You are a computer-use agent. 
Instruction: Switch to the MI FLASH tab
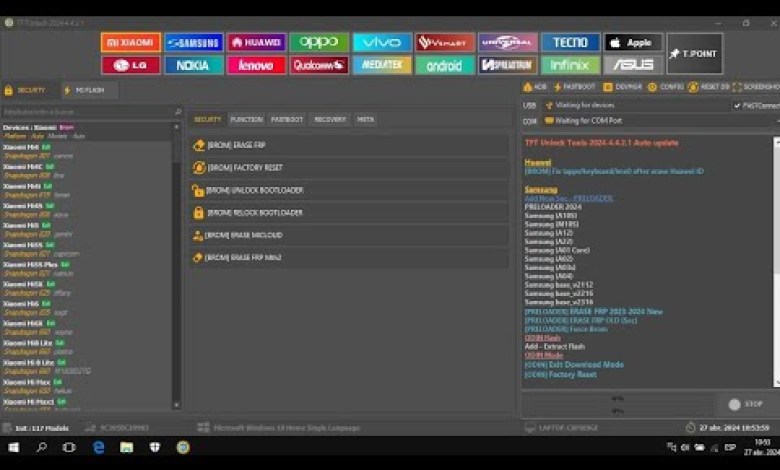point(90,91)
